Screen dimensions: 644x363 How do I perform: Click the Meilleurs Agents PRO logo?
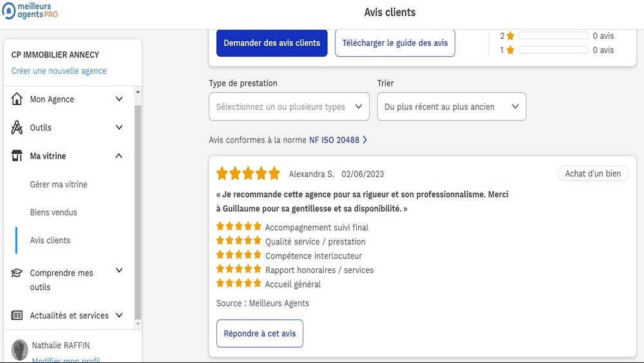[30, 10]
